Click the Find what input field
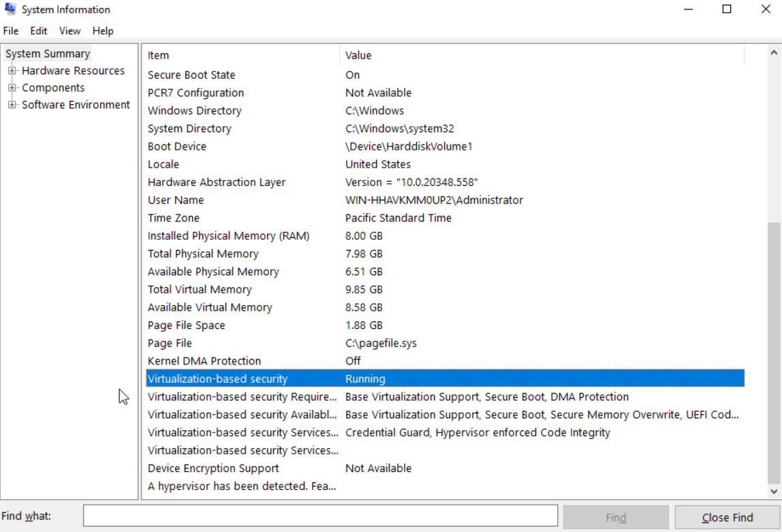This screenshot has height=532, width=782. 320,516
